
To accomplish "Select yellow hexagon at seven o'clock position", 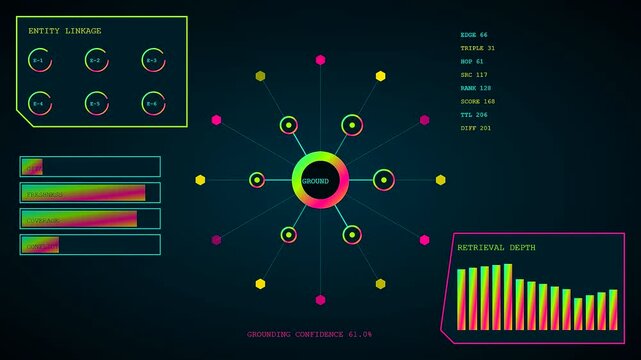I will (x=260, y=284).
